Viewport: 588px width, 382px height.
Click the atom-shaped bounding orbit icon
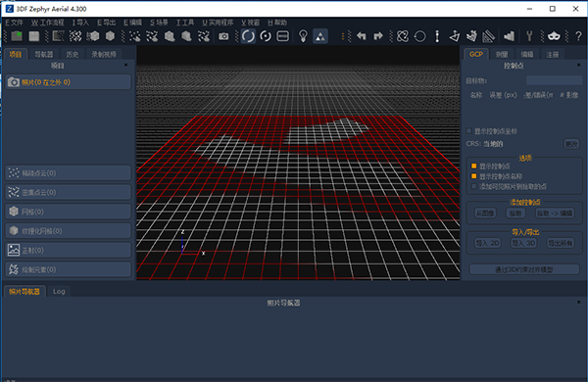coord(403,36)
